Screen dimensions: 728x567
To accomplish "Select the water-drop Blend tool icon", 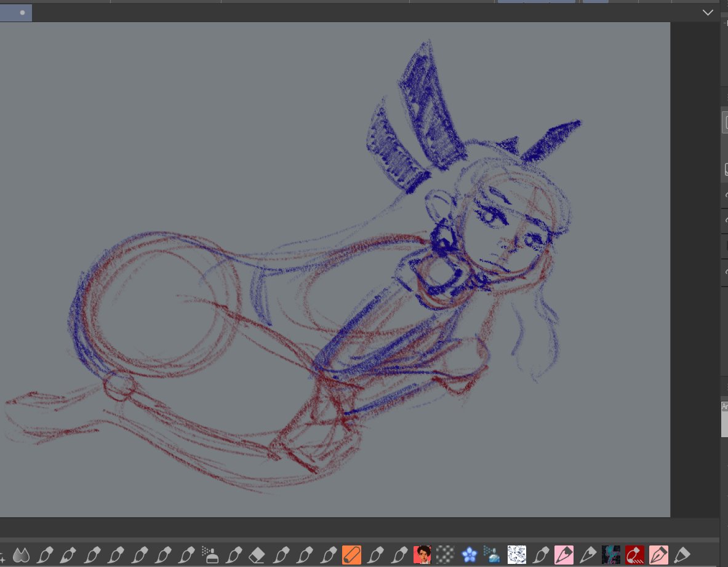I will 22,555.
